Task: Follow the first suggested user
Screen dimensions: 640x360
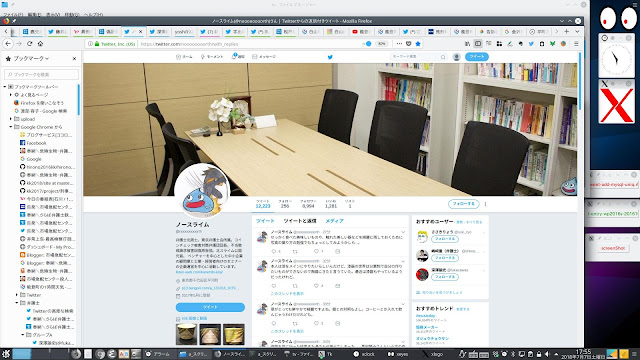Action: pyautogui.click(x=444, y=239)
